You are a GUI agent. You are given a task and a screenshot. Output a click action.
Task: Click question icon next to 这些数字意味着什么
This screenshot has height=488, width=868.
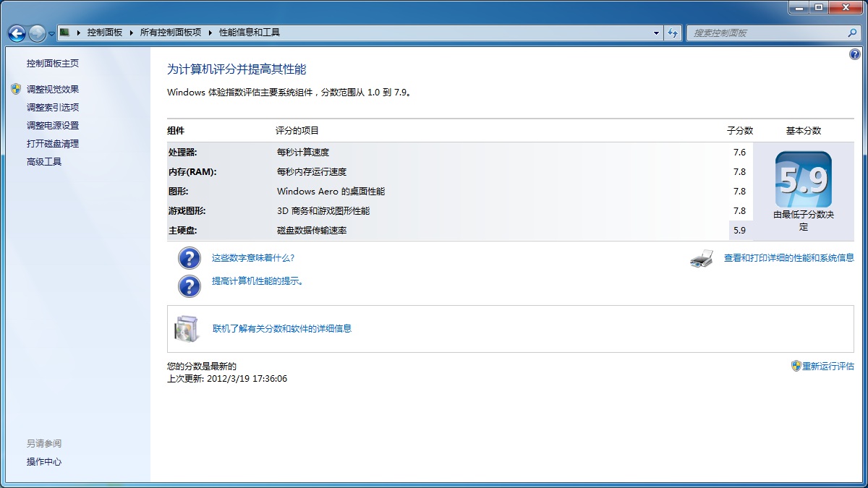tap(189, 258)
